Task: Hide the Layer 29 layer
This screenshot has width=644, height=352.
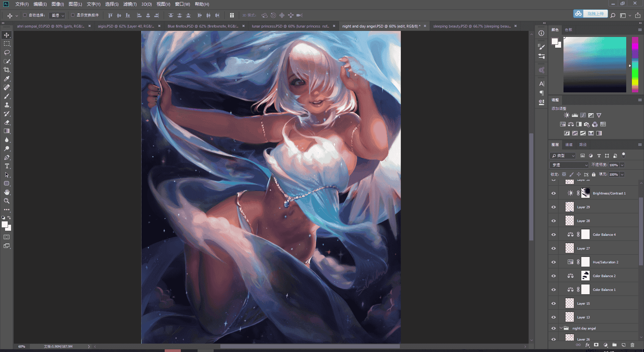Action: pos(553,207)
